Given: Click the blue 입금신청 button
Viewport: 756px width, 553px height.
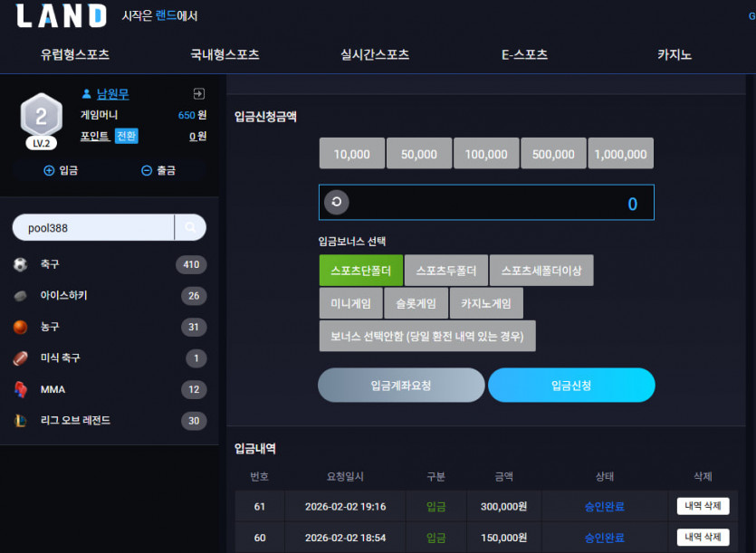Looking at the screenshot, I should [x=571, y=386].
